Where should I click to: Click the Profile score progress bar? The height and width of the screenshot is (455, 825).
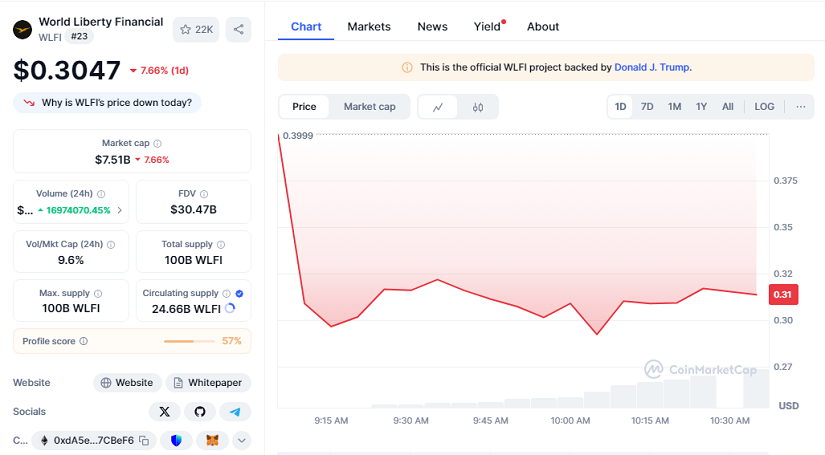(x=189, y=341)
